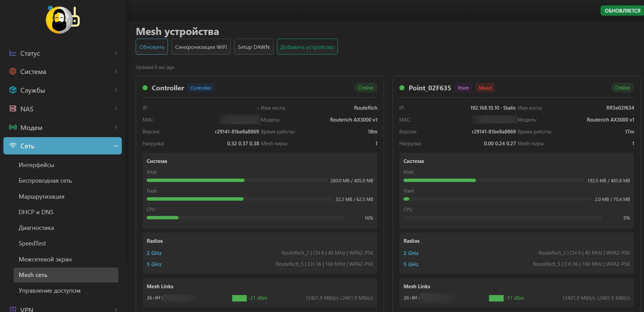Click Point_02F635 green status dot
644x312 pixels.
click(402, 88)
